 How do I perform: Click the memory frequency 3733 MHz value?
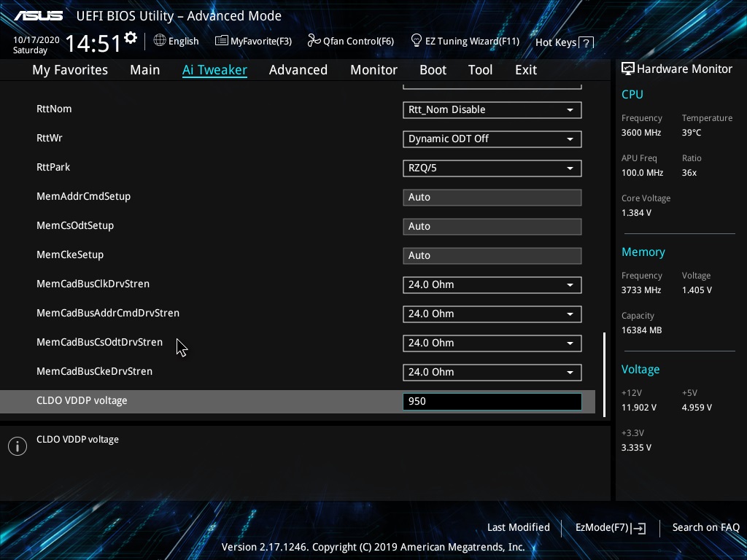[x=641, y=290]
